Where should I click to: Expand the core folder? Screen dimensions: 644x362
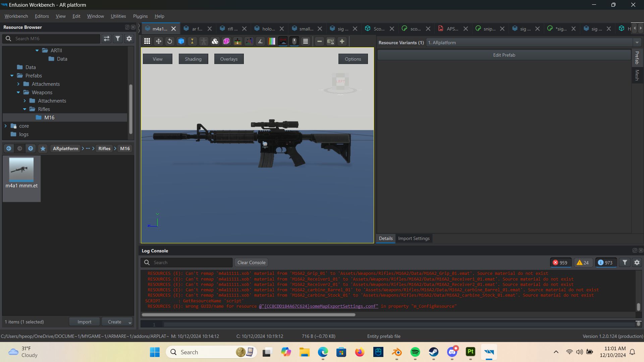5,126
